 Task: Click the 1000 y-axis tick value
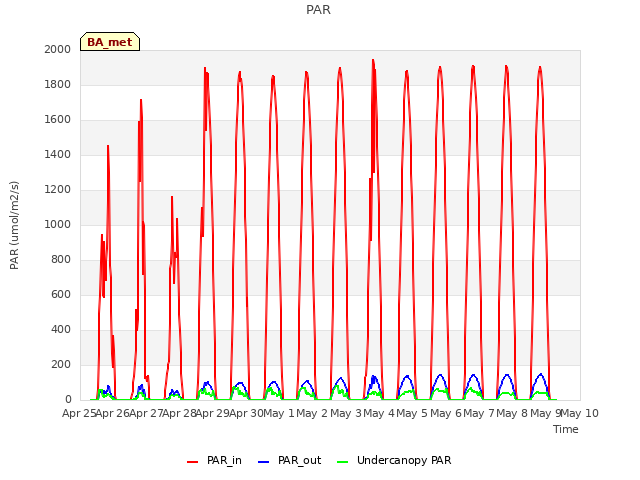[x=58, y=224]
